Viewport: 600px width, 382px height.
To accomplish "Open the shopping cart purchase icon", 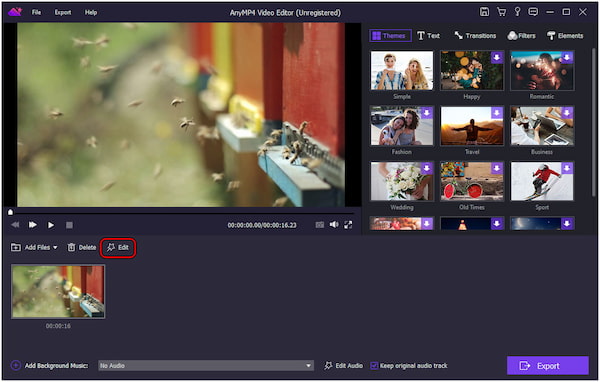I will pos(501,12).
